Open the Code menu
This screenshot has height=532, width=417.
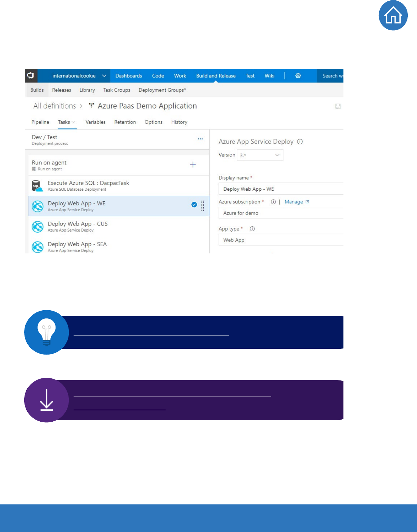click(158, 76)
